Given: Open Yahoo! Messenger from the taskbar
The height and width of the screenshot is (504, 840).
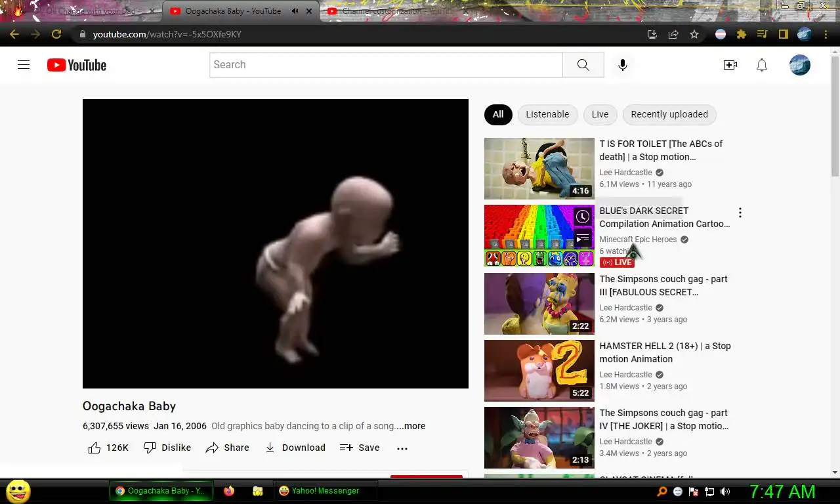Looking at the screenshot, I should [325, 491].
